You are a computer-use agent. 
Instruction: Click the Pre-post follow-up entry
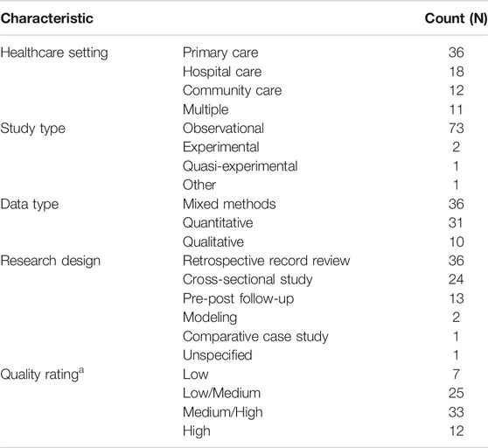tap(238, 299)
